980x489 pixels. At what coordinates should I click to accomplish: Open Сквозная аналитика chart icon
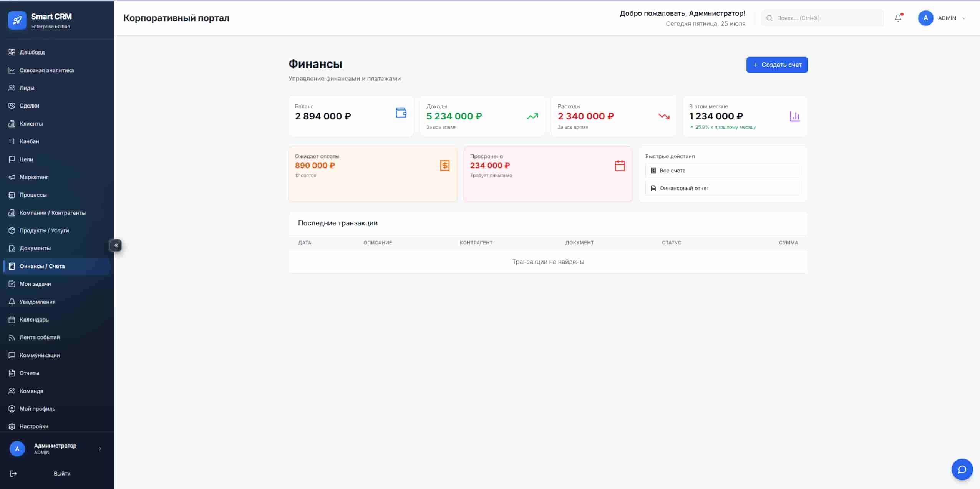[x=12, y=70]
